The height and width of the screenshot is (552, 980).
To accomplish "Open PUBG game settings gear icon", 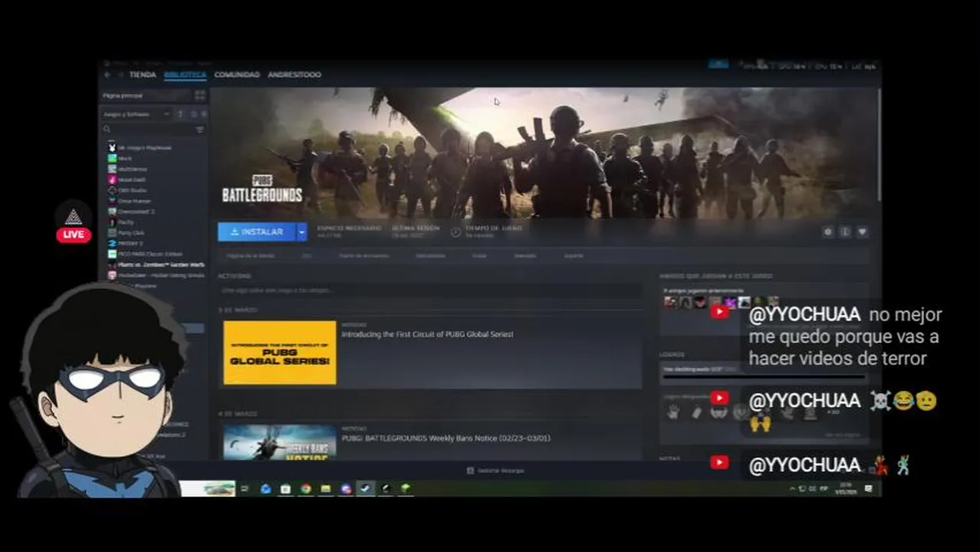I will tap(827, 232).
